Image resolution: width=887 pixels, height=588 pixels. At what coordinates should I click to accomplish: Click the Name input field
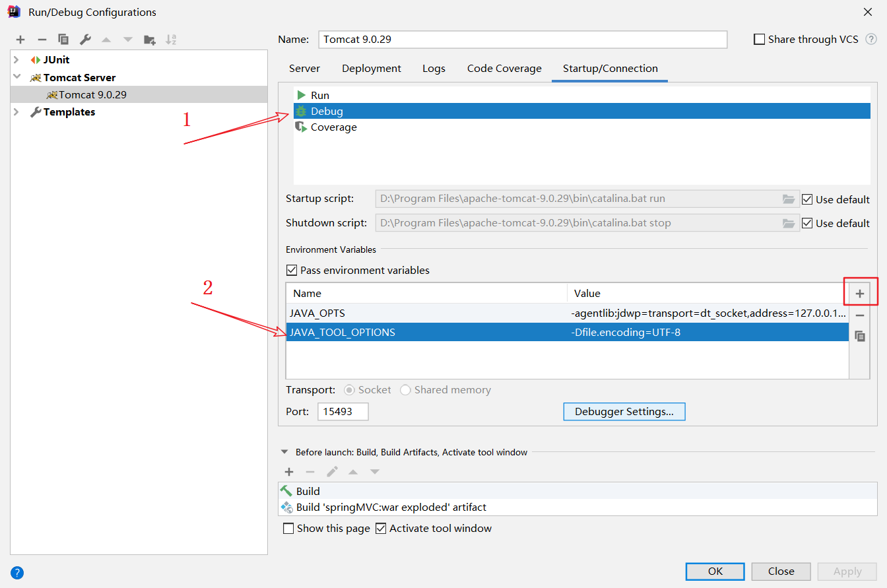pos(523,40)
